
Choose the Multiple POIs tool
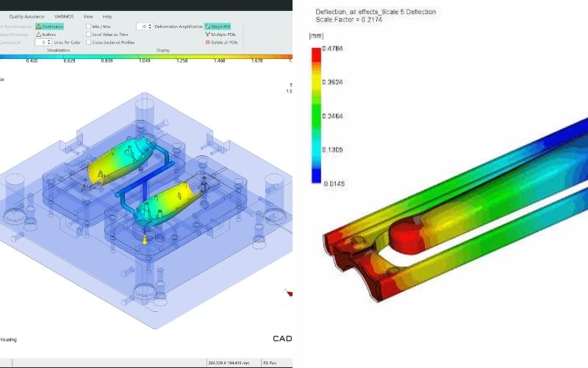pos(220,35)
